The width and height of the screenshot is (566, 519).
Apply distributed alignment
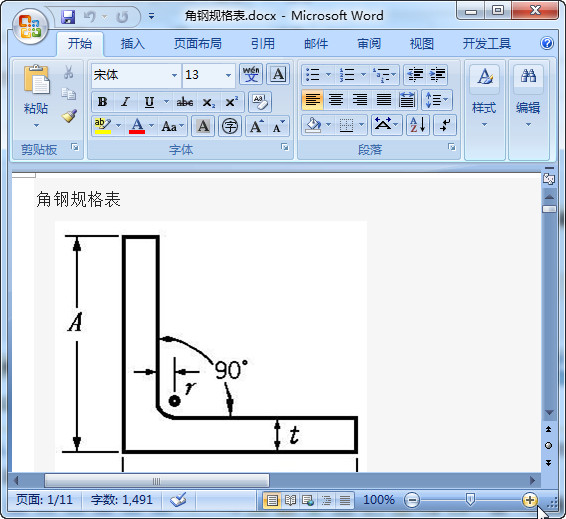click(x=407, y=100)
